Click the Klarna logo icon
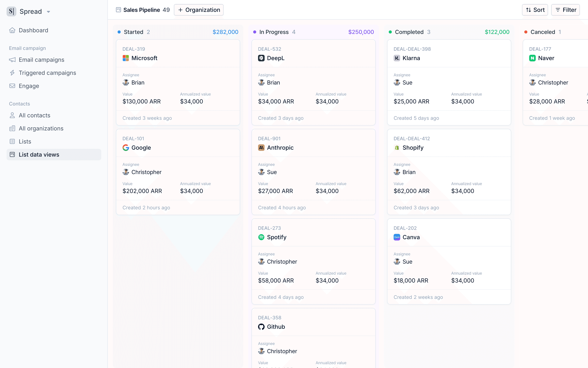Viewport: 588px width, 368px height. click(397, 58)
